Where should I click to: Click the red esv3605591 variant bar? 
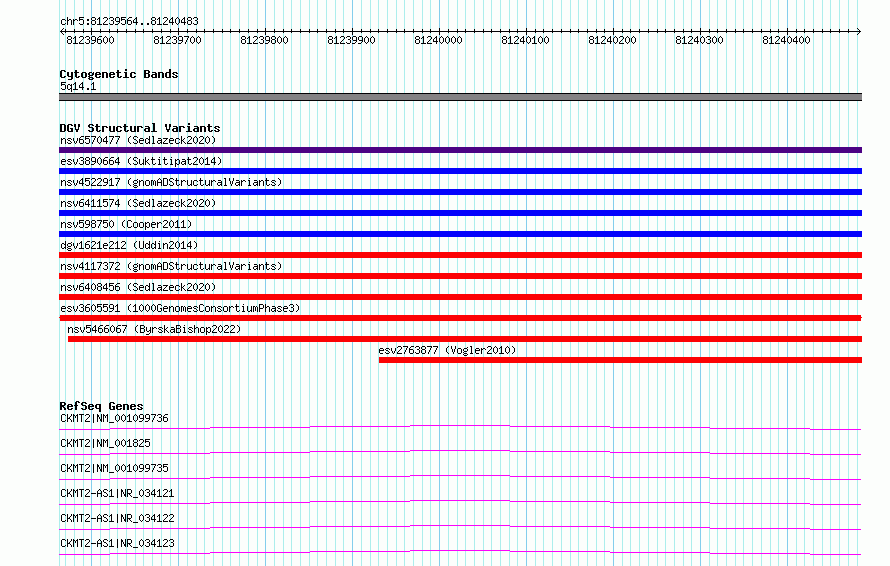[x=460, y=318]
